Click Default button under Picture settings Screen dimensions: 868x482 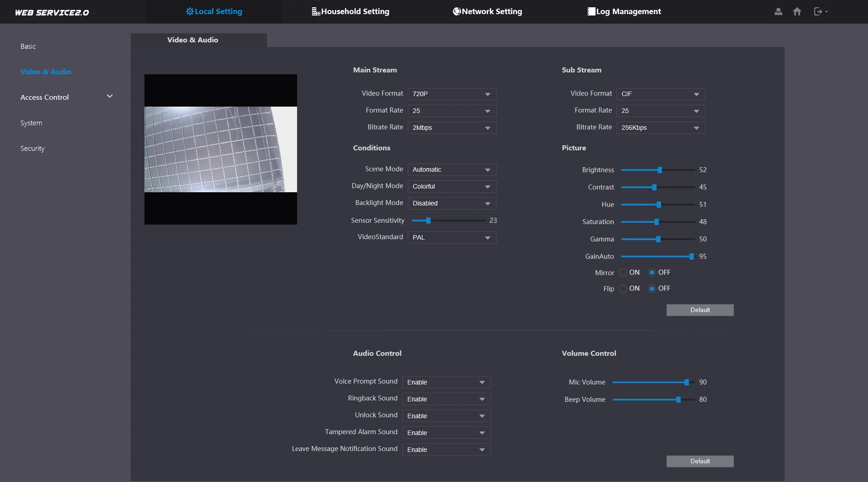point(700,310)
